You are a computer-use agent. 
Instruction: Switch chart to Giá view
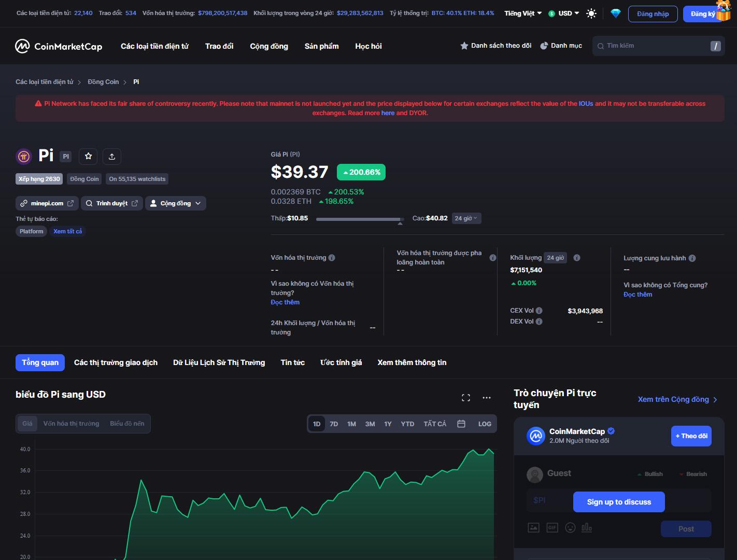coord(27,424)
